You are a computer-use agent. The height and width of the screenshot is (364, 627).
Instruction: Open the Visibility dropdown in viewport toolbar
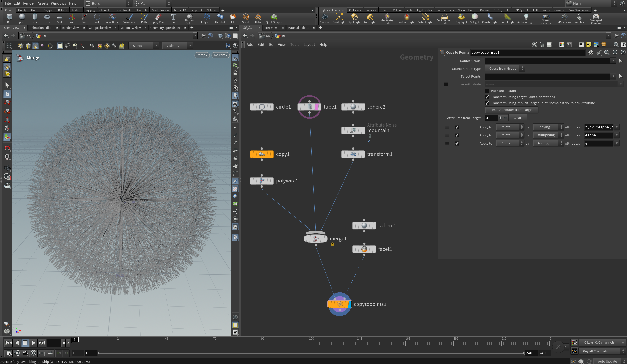point(177,46)
